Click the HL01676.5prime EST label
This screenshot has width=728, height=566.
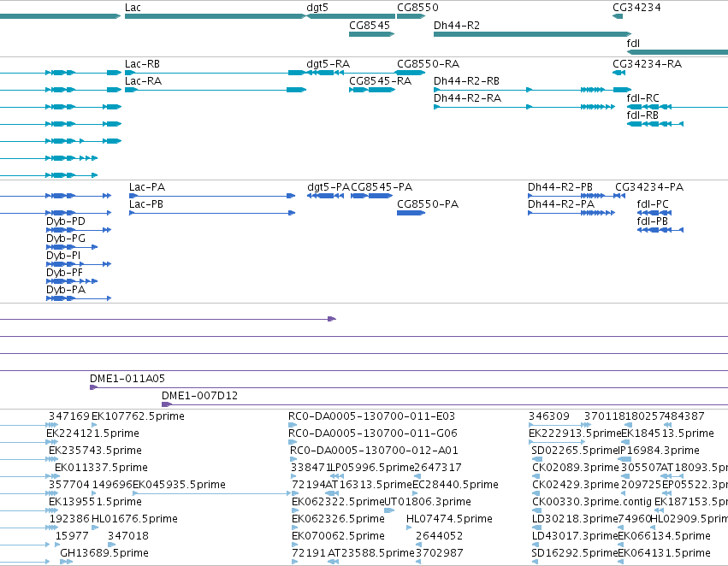(x=134, y=519)
